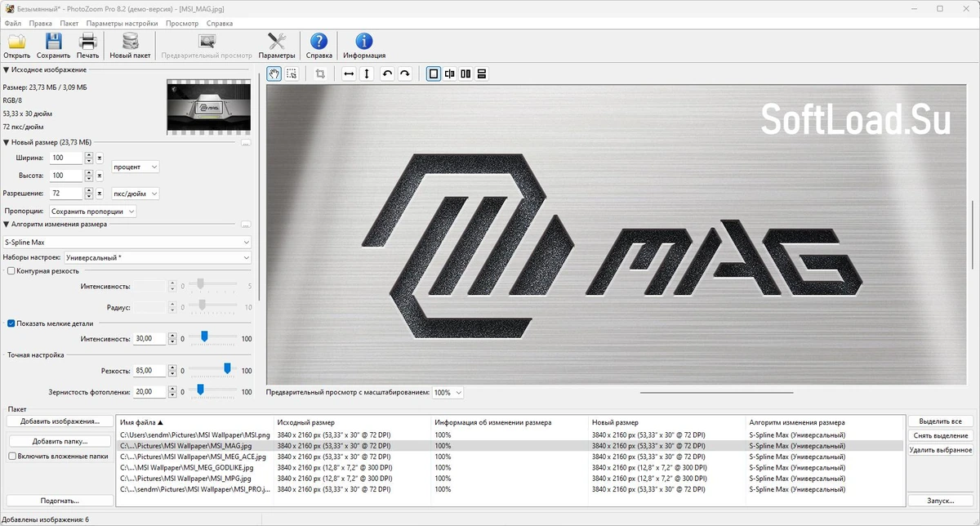Open the пкс/дюйм resolution units dropdown
This screenshot has width=980, height=526.
(x=136, y=194)
